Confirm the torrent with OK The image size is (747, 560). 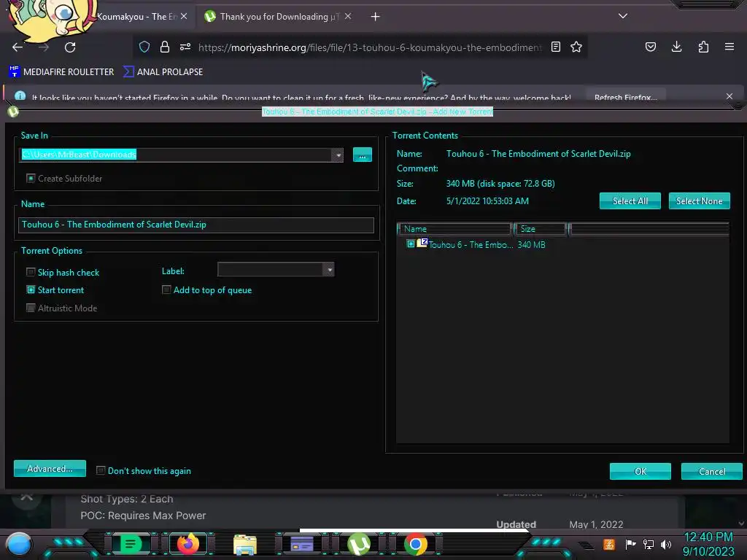pyautogui.click(x=640, y=472)
